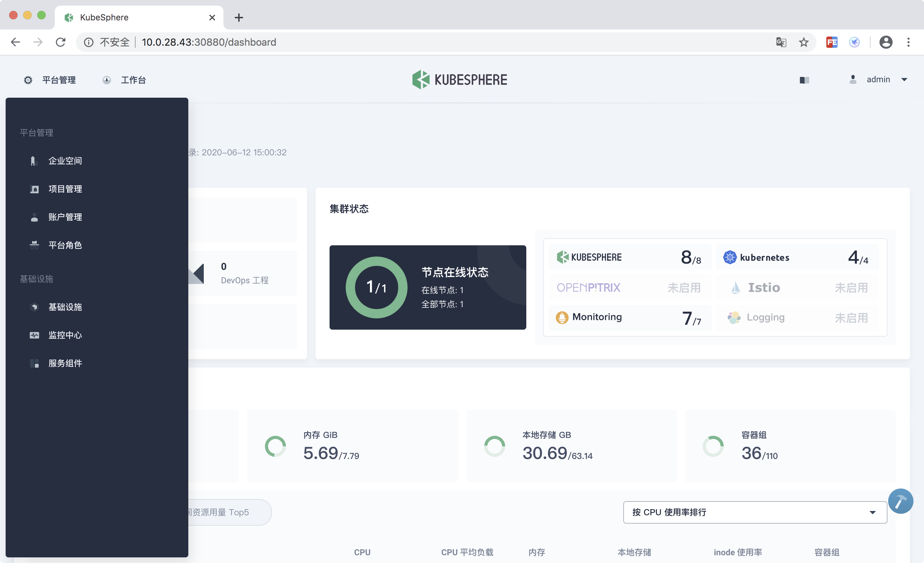Open 项目管理 in the sidebar menu
Image resolution: width=924 pixels, height=563 pixels.
65,189
